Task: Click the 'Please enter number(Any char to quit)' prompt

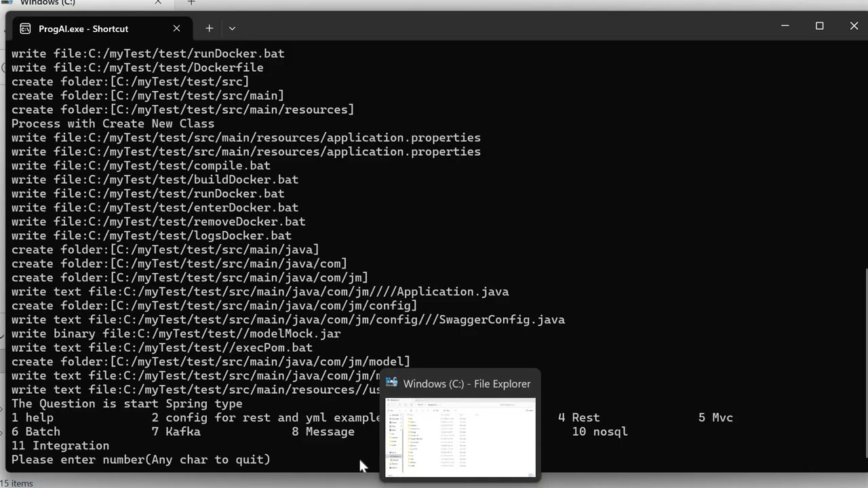Action: tap(141, 460)
